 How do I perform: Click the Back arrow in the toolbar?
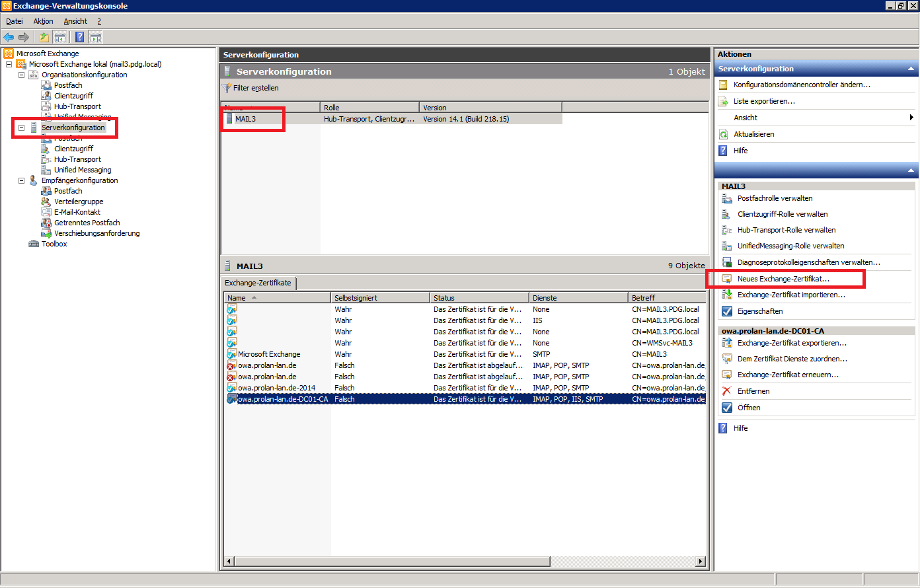coord(9,38)
